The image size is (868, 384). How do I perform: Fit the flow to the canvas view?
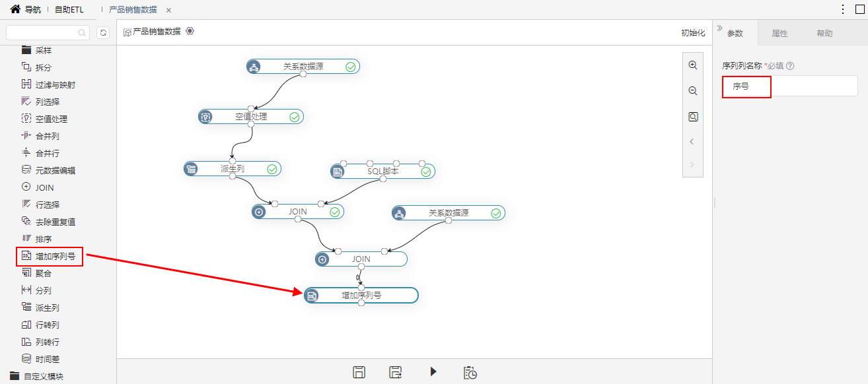tap(693, 117)
